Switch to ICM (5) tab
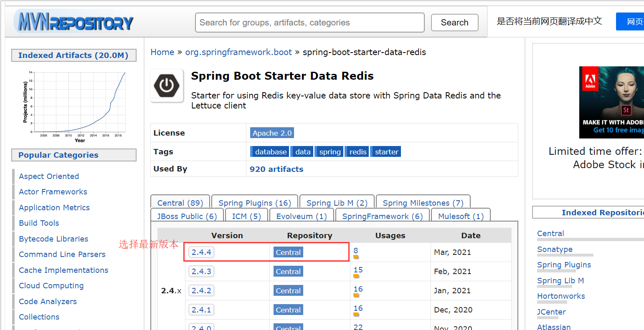Screen dimensions: 644x330 point(246,216)
